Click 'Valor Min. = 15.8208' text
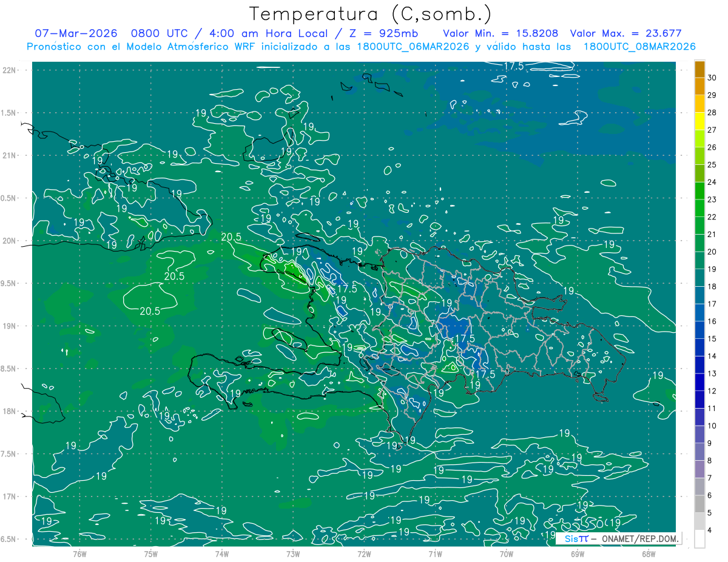The image size is (728, 562). (x=500, y=33)
